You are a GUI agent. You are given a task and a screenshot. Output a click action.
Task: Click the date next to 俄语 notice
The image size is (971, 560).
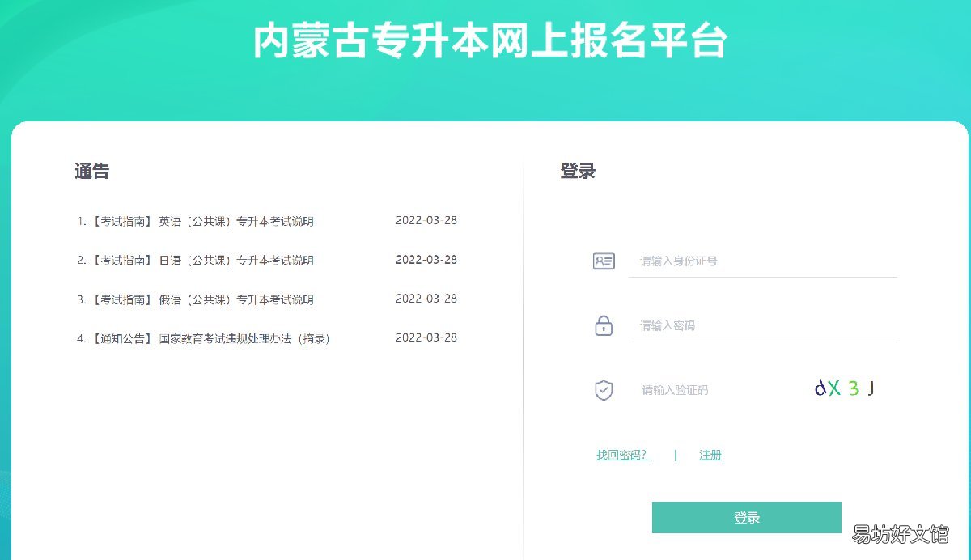(x=426, y=299)
